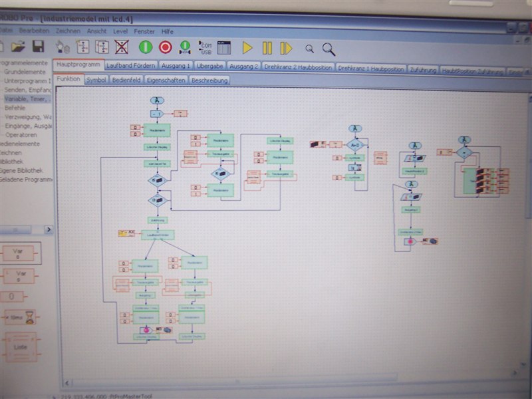Select the Unterprogramm I tree entry

tap(27, 81)
